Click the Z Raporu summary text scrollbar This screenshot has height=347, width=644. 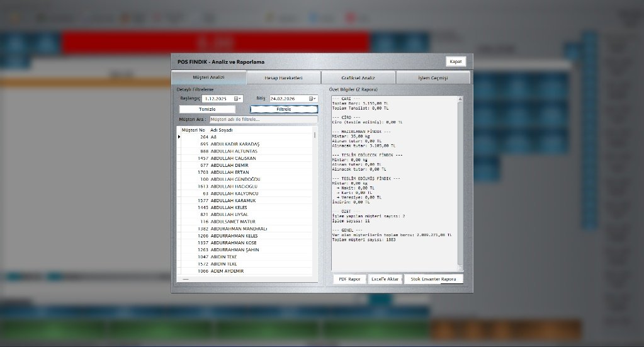[x=460, y=183]
